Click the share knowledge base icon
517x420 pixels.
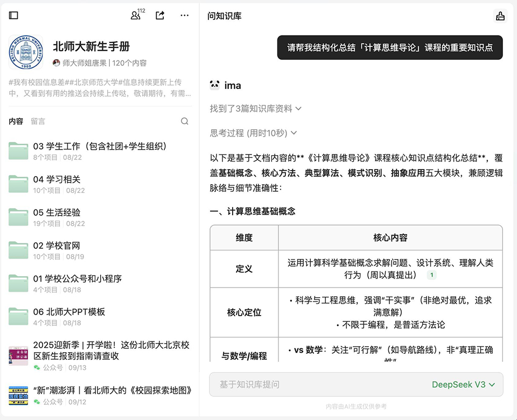[x=160, y=16]
